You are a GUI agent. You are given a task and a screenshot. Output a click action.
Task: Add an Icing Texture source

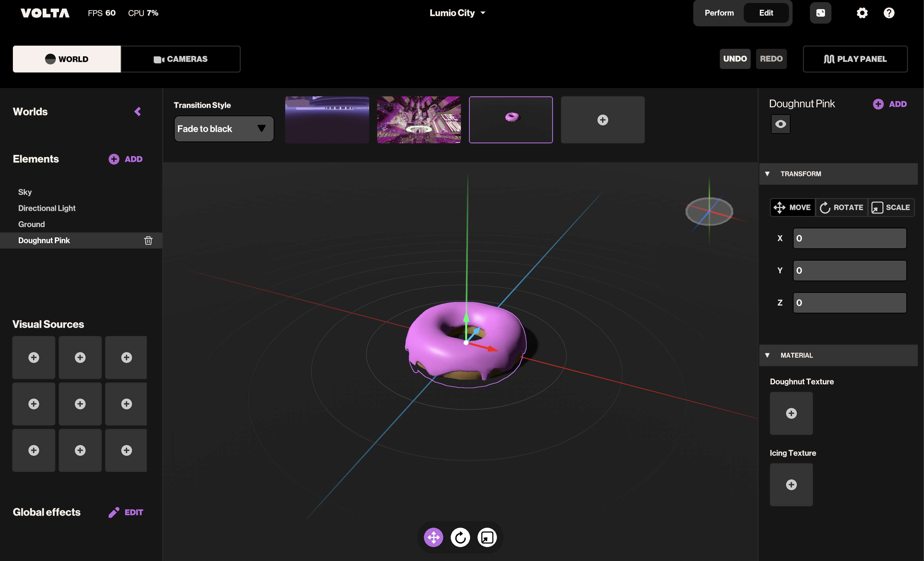pos(791,484)
